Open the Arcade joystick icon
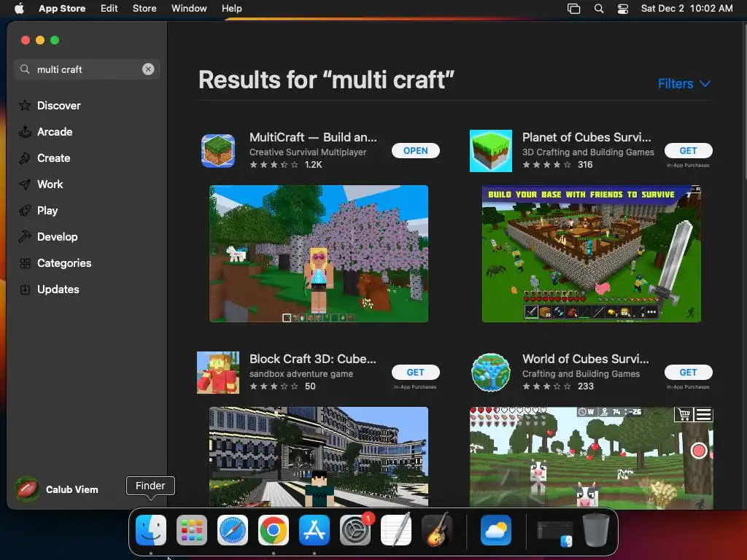 coord(25,132)
